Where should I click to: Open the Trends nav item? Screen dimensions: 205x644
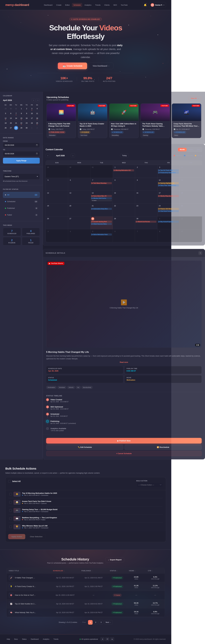click(98, 5)
